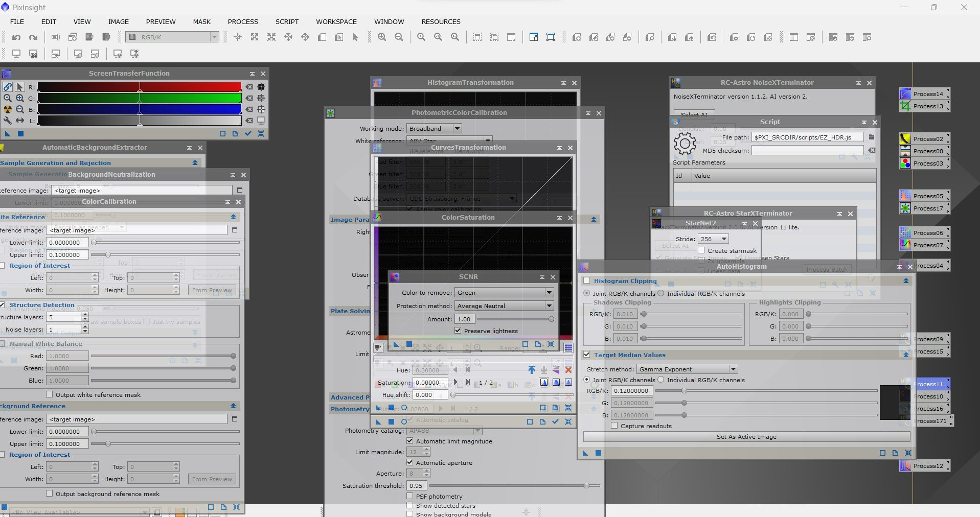Image resolution: width=980 pixels, height=517 pixels.
Task: Open the Color to remove dropdown
Action: pyautogui.click(x=505, y=293)
